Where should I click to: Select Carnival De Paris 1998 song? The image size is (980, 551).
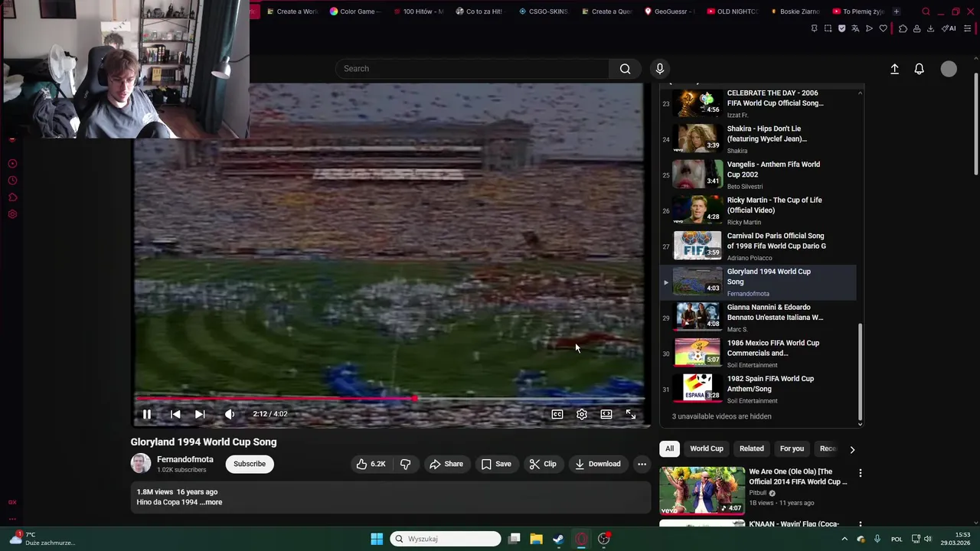click(758, 246)
